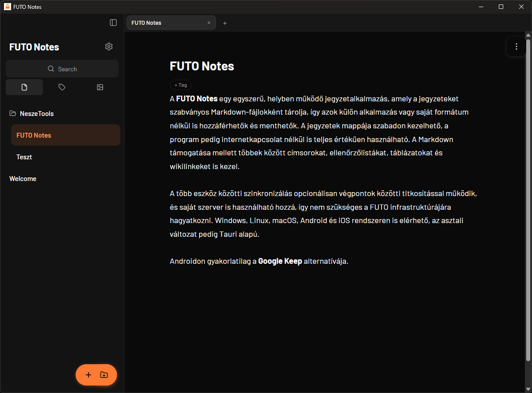Add a tag with + Tag button
This screenshot has width=532, height=393.
[x=181, y=85]
